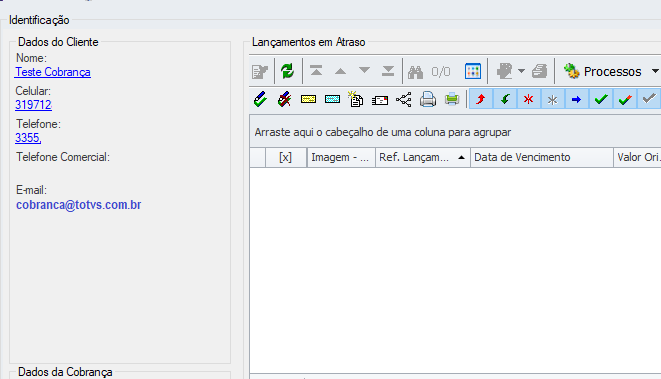
Task: Click the Valor Ori. column header
Action: 637,157
